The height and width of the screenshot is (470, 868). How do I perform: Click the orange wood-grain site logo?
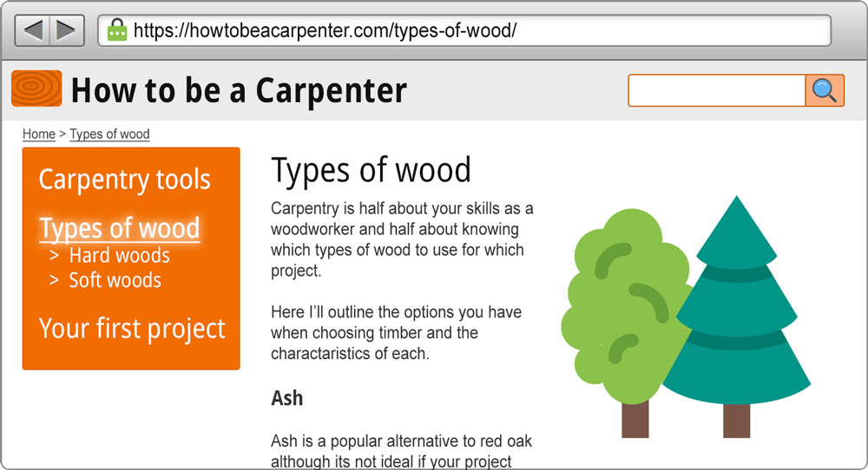[x=36, y=88]
